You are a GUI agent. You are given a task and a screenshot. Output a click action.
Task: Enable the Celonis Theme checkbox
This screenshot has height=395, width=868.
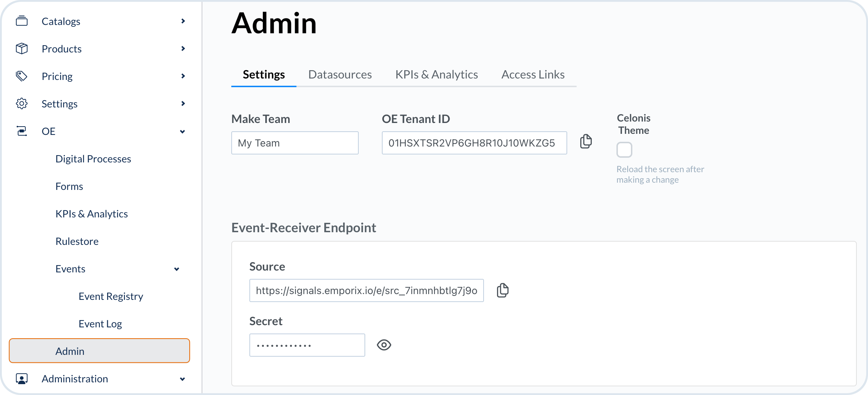point(624,150)
